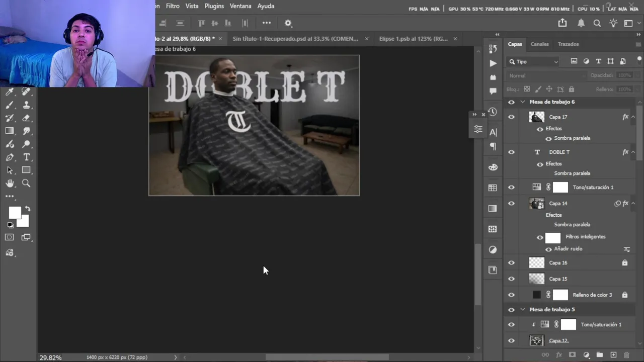Screen dimensions: 644x362
Task: Select the Smudge tool
Action: click(26, 131)
